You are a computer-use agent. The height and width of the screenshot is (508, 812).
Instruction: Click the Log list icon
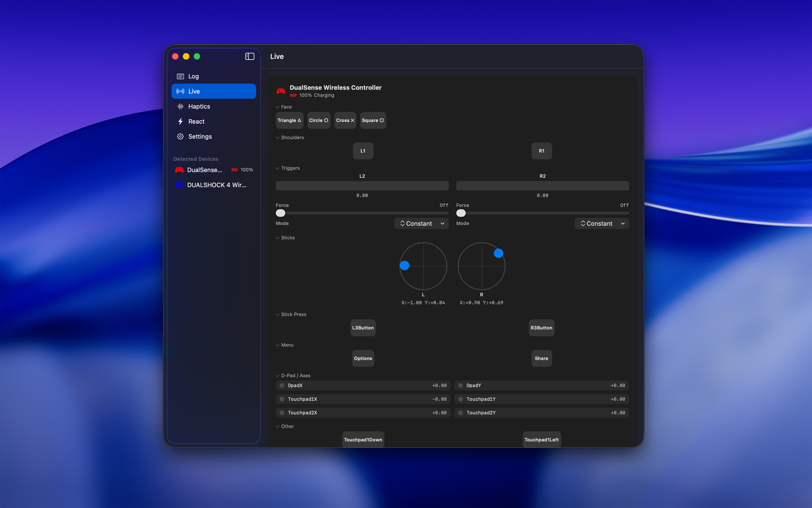(x=180, y=76)
